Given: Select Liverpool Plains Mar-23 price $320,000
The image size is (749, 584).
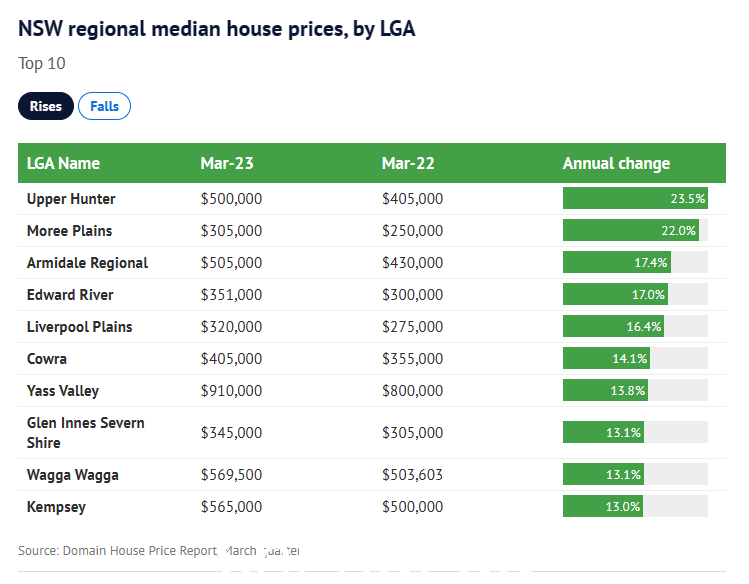Looking at the screenshot, I should 231,327.
